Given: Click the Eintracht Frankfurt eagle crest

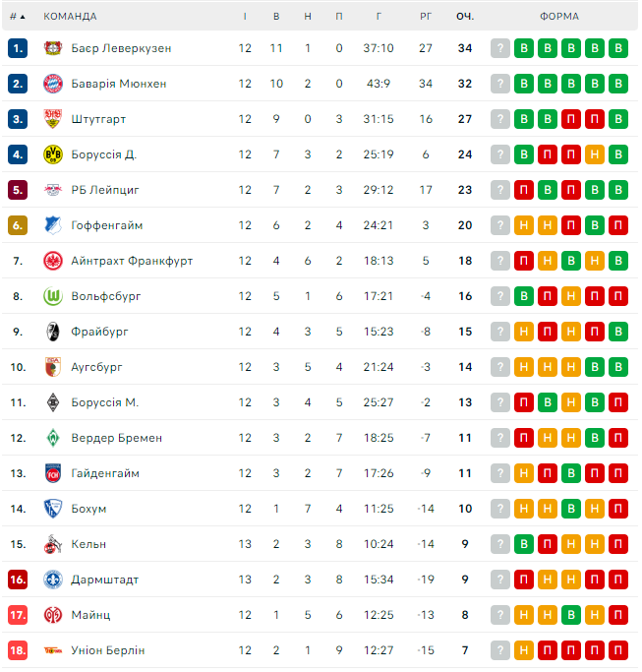Looking at the screenshot, I should tap(53, 261).
